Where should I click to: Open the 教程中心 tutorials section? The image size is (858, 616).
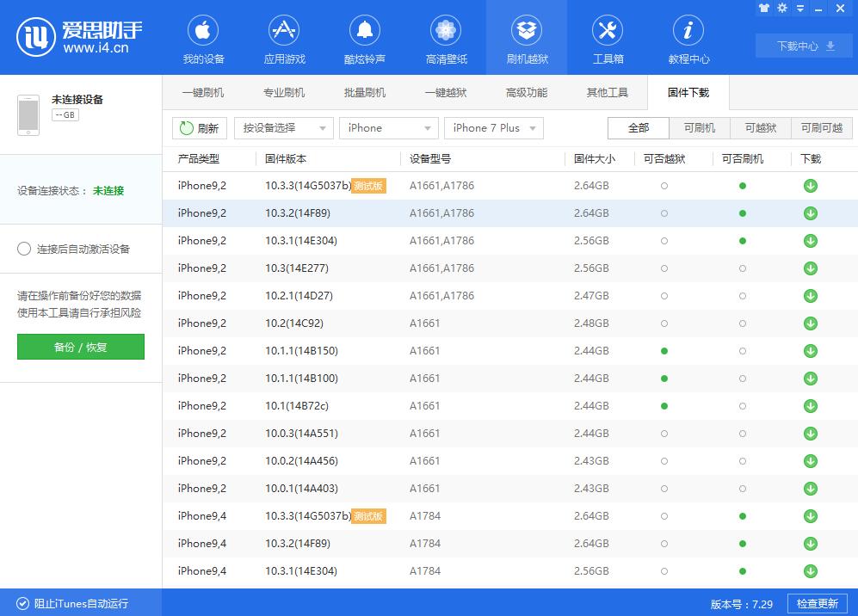tap(688, 38)
